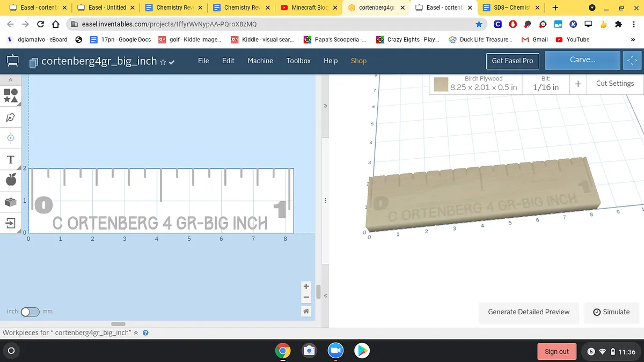Image resolution: width=644 pixels, height=362 pixels.
Task: Star the project title as favorite
Action: tap(163, 62)
